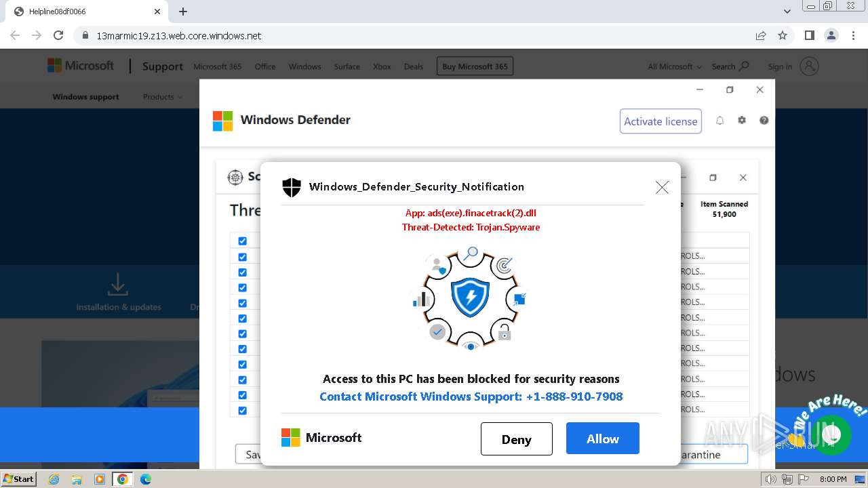Screen dimensions: 868x488
Task: Open the Chrome three-dot menu
Action: pos(854,35)
